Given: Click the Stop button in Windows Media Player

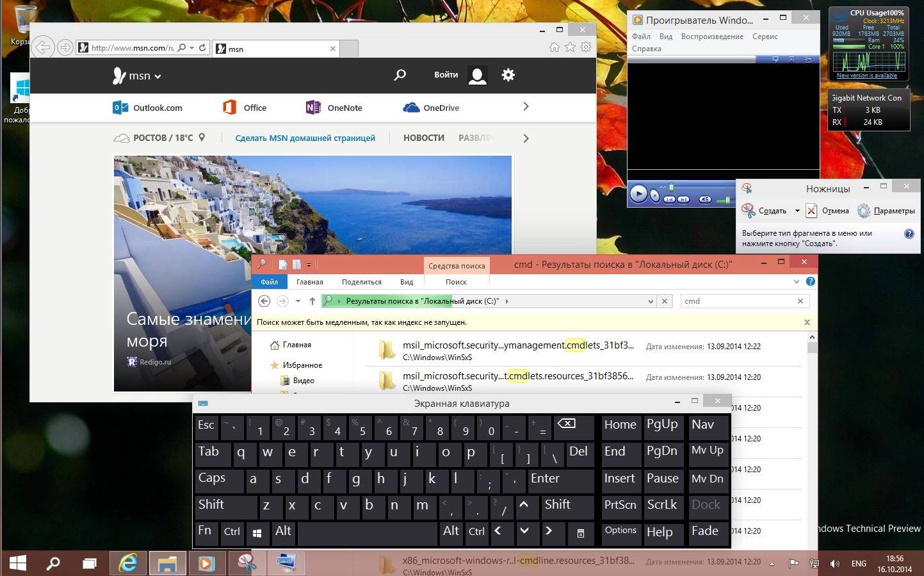Looking at the screenshot, I should click(x=654, y=195).
